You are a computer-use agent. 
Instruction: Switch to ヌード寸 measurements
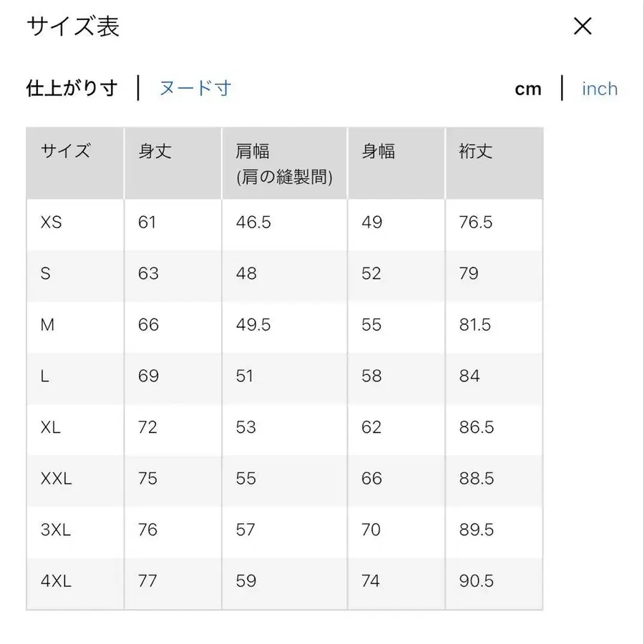(x=193, y=87)
